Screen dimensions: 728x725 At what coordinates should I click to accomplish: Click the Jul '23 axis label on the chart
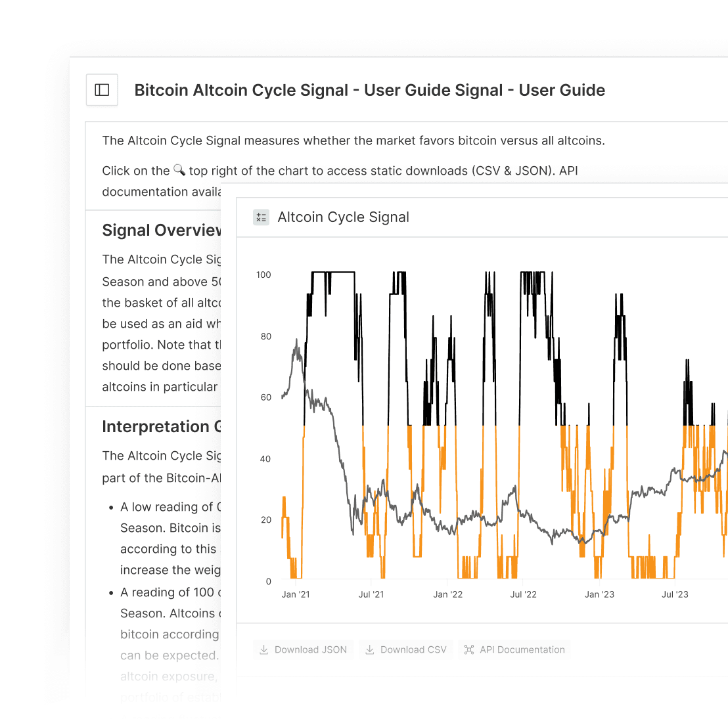tap(674, 593)
